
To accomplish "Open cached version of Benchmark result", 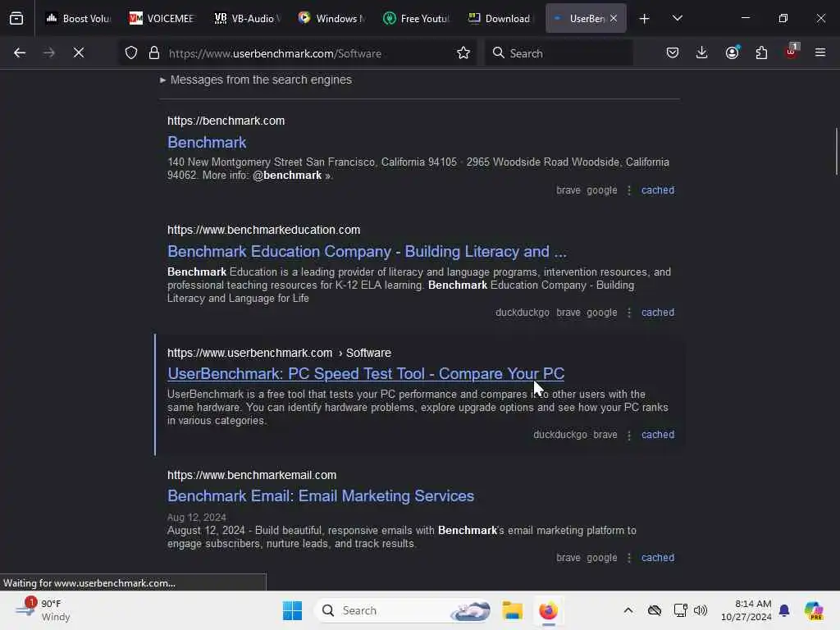I will pos(658,190).
